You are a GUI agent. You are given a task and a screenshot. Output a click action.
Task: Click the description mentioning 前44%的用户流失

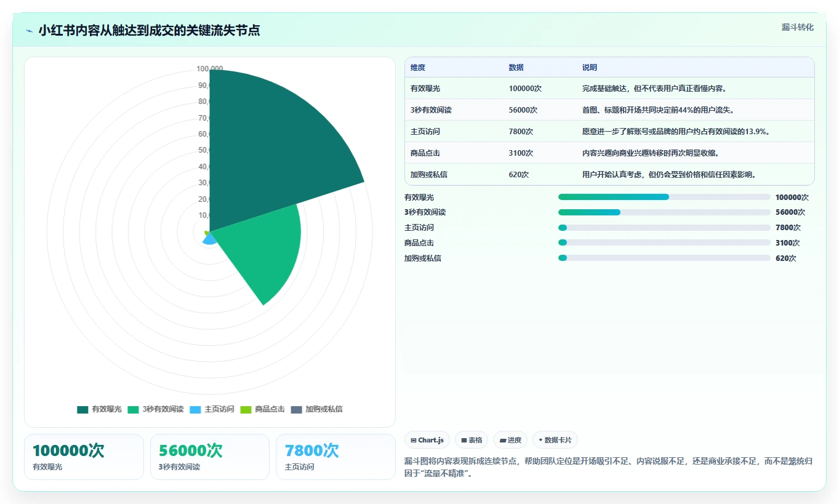(x=658, y=110)
